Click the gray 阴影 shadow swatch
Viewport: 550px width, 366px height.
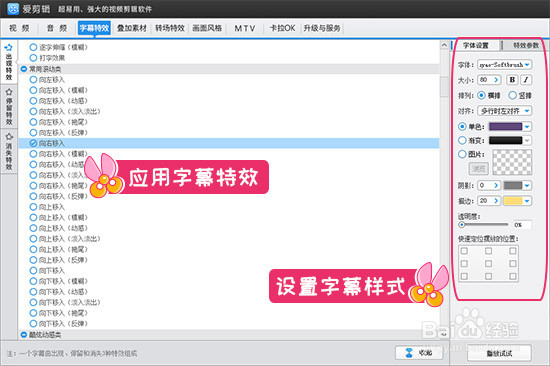click(x=513, y=185)
